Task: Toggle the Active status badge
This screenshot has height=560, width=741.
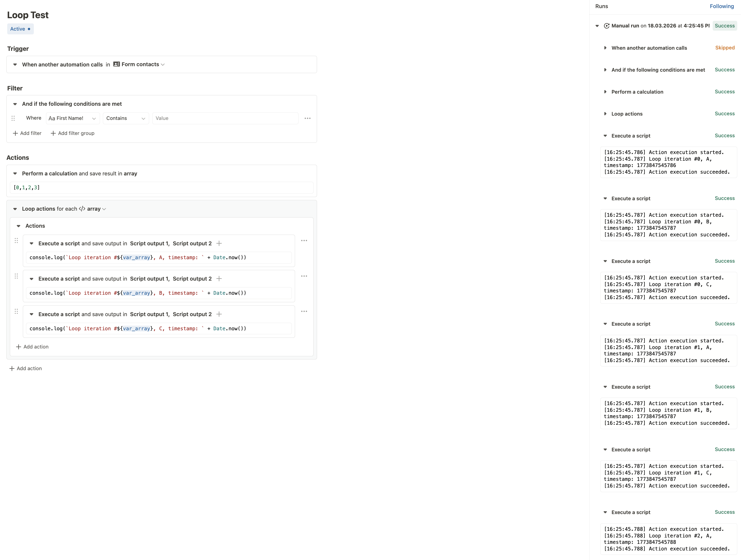Action: pos(20,29)
